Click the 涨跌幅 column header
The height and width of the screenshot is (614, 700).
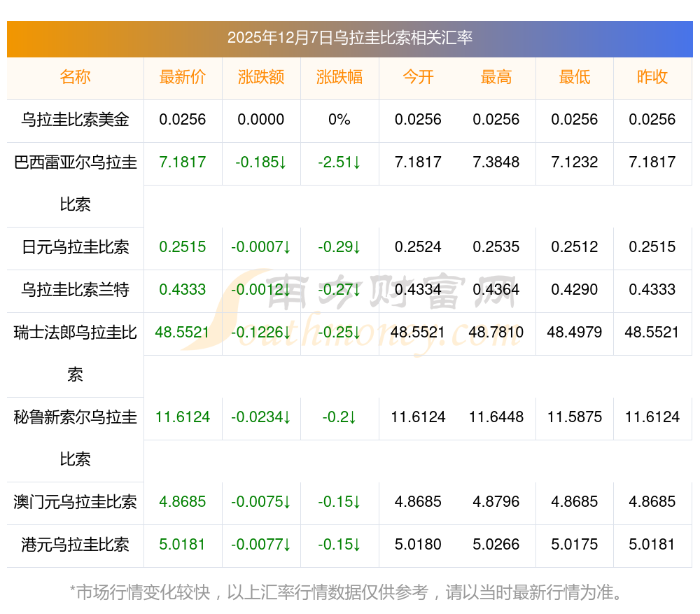(x=339, y=78)
